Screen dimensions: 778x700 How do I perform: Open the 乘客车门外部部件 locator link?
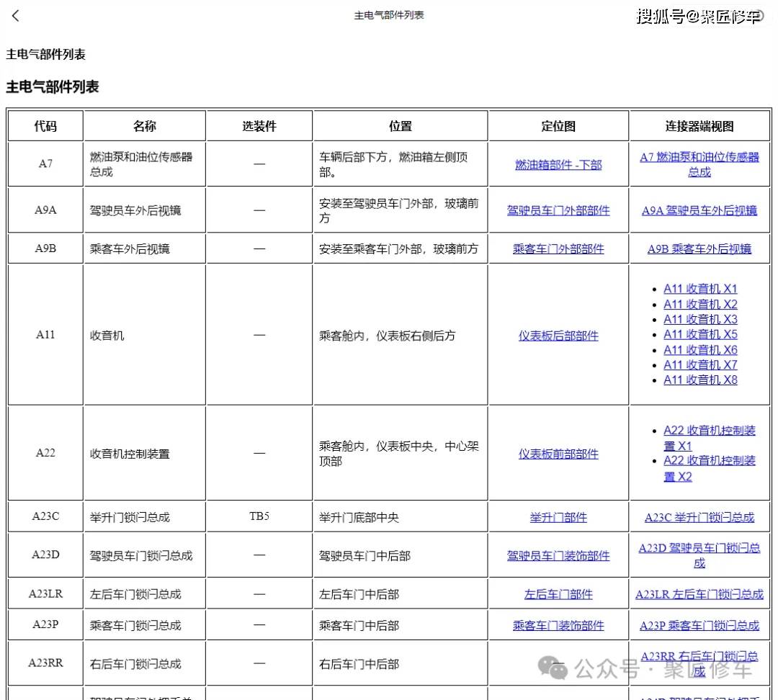[558, 249]
